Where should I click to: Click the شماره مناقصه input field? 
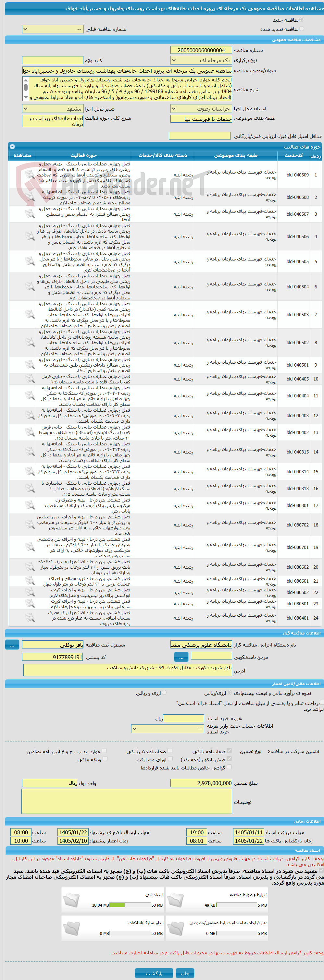201,50
